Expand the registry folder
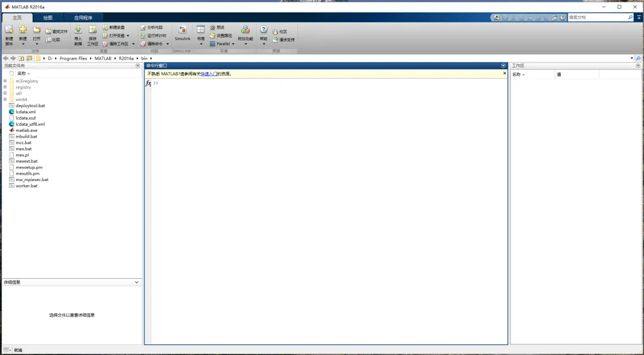644x355 pixels. pos(5,87)
